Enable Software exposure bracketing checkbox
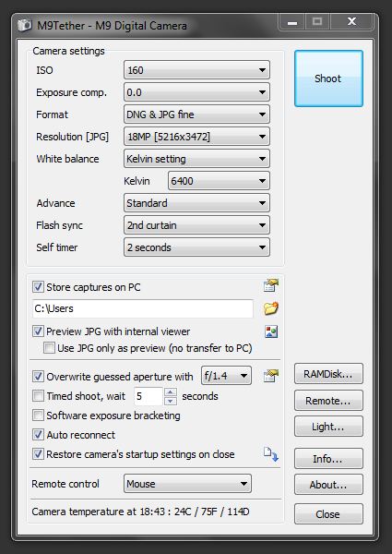Image resolution: width=392 pixels, height=554 pixels. pyautogui.click(x=38, y=415)
